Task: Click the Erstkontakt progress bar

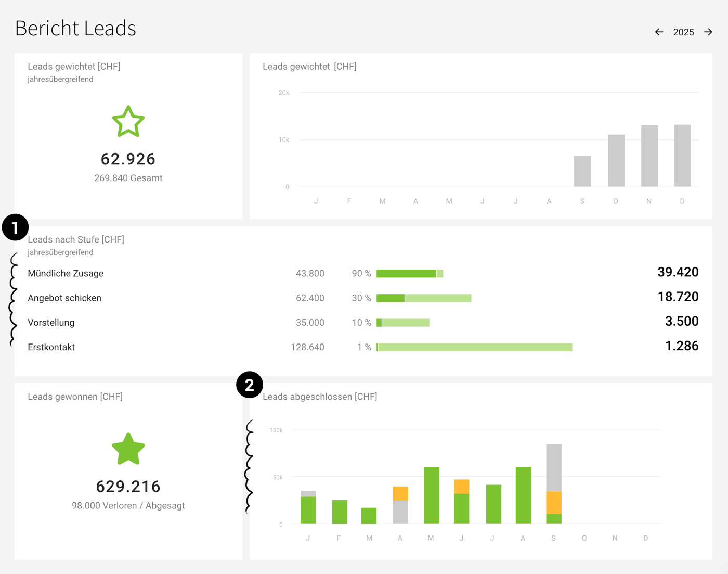Action: 473,347
